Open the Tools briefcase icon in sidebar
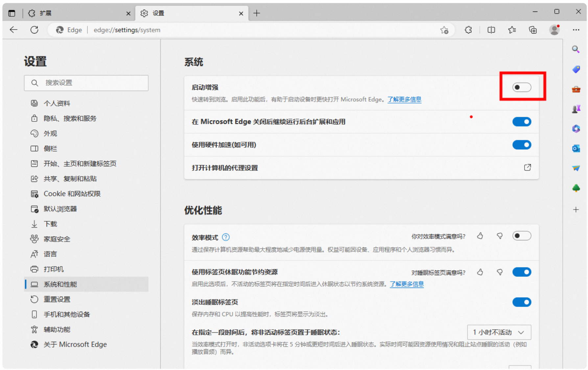588x370 pixels. (x=576, y=89)
